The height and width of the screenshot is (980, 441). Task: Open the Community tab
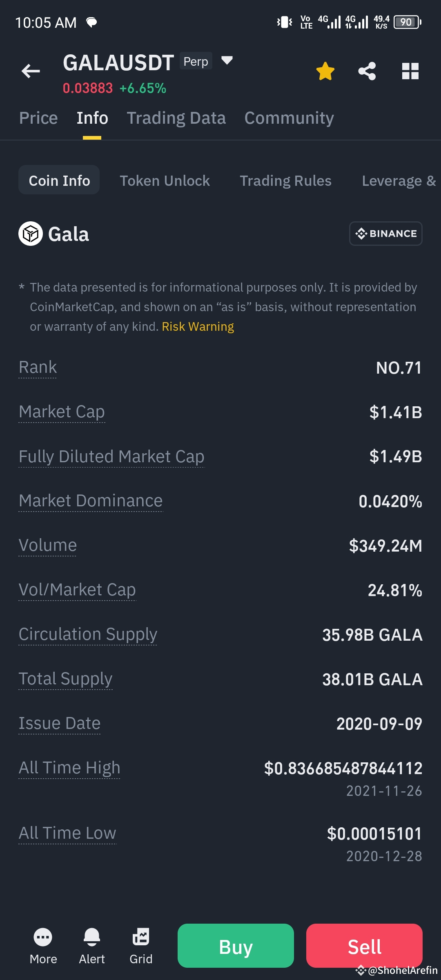pyautogui.click(x=289, y=118)
